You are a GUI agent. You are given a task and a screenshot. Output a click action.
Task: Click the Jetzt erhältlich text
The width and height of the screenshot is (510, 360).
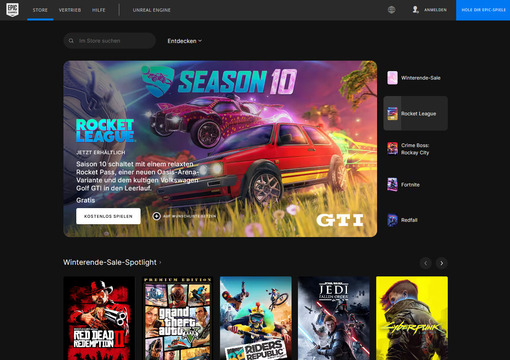101,152
